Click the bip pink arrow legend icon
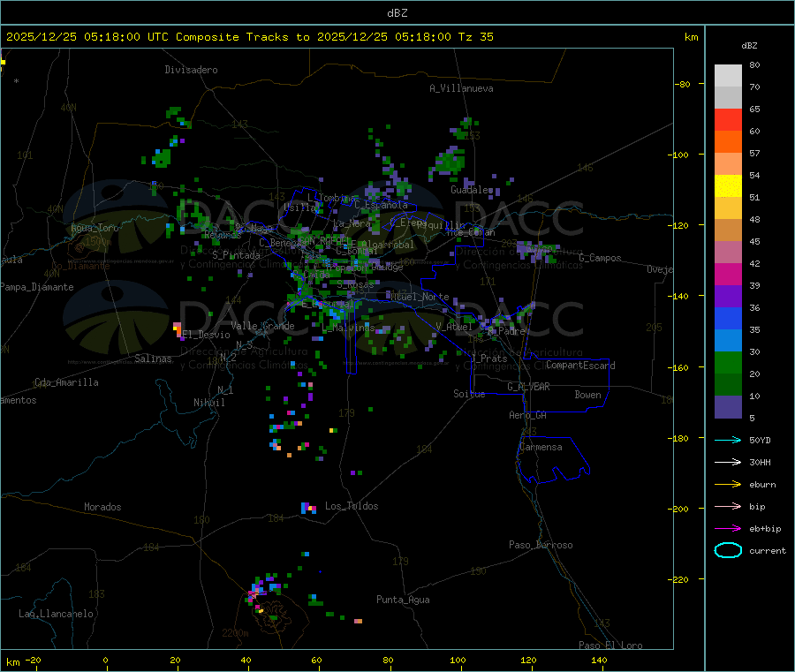 [x=728, y=506]
